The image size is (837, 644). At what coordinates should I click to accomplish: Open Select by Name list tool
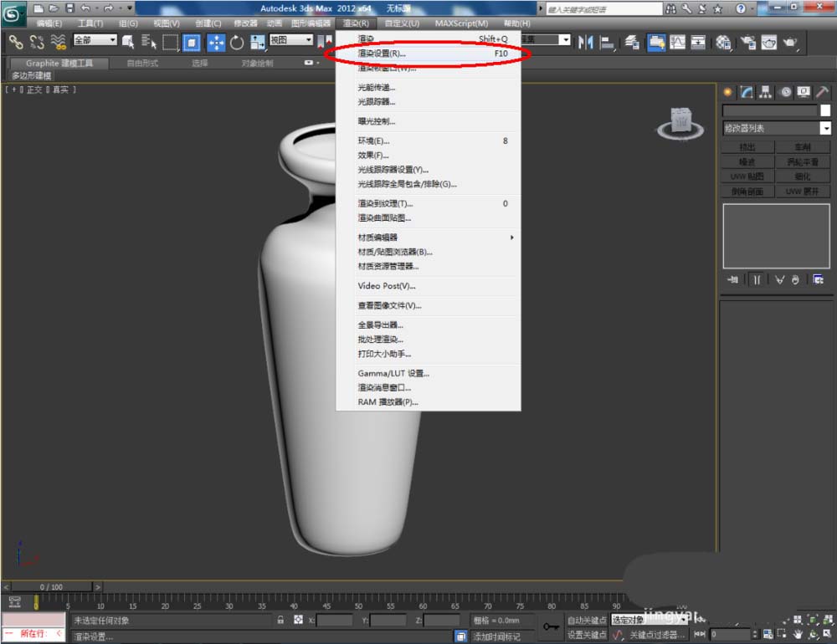coord(148,42)
